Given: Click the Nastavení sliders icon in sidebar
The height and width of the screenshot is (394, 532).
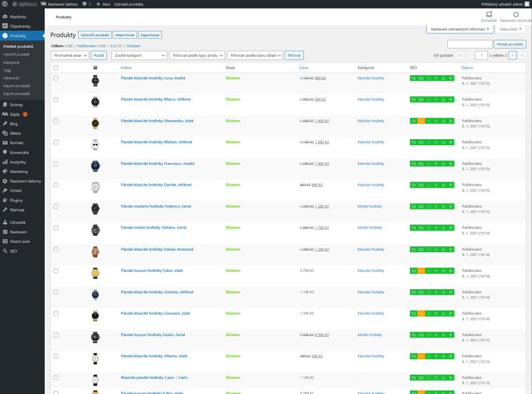Looking at the screenshot, I should 5,232.
